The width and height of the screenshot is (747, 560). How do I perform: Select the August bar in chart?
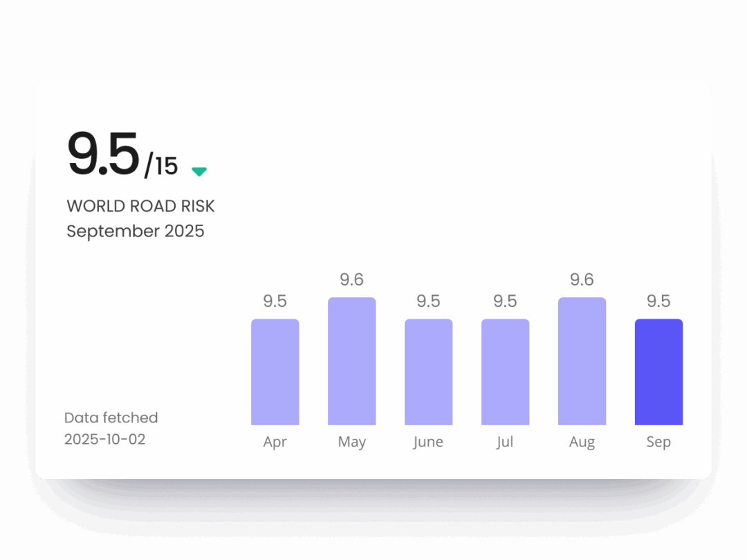point(582,361)
